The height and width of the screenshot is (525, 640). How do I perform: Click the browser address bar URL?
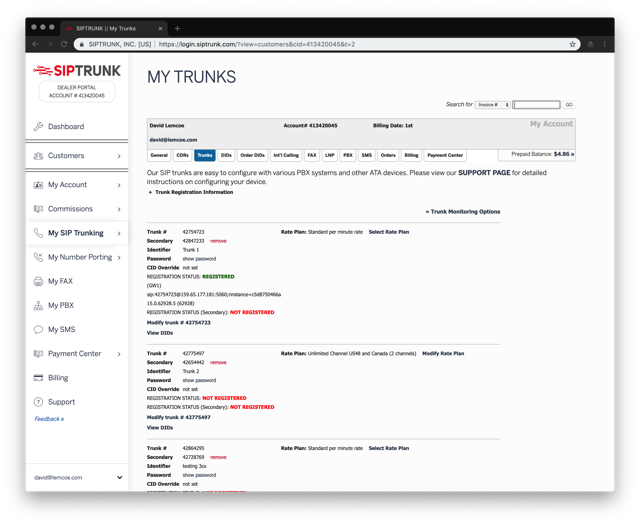[x=257, y=44]
